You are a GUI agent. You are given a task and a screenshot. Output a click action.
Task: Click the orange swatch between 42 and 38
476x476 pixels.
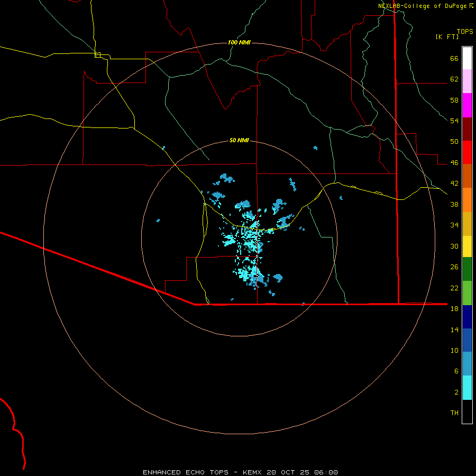click(x=467, y=200)
